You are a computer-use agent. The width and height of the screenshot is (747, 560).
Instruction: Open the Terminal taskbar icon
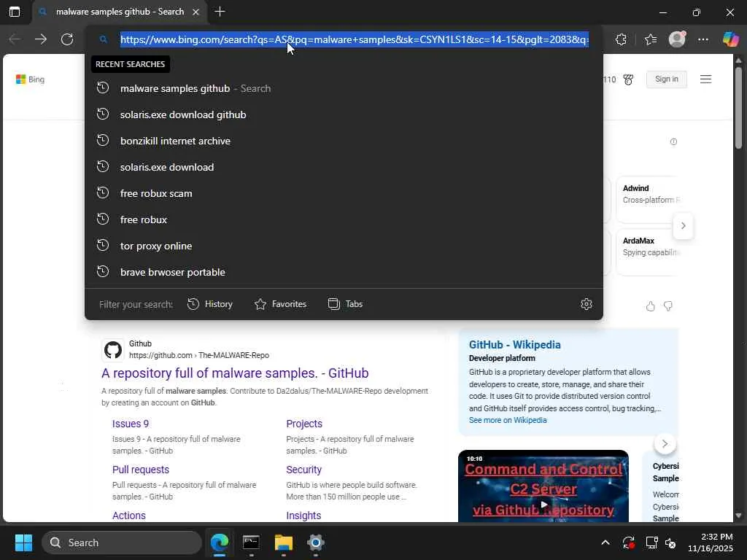pyautogui.click(x=251, y=542)
